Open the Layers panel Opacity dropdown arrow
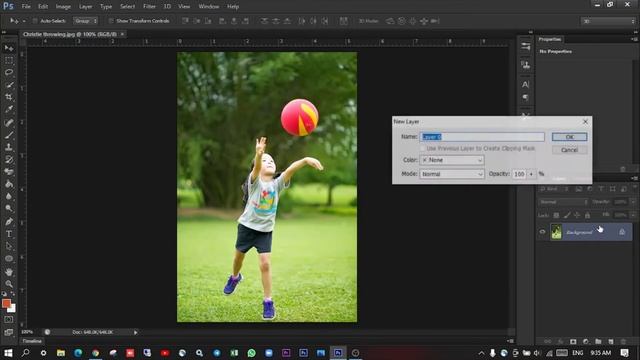Image resolution: width=640 pixels, height=360 pixels. 633,202
